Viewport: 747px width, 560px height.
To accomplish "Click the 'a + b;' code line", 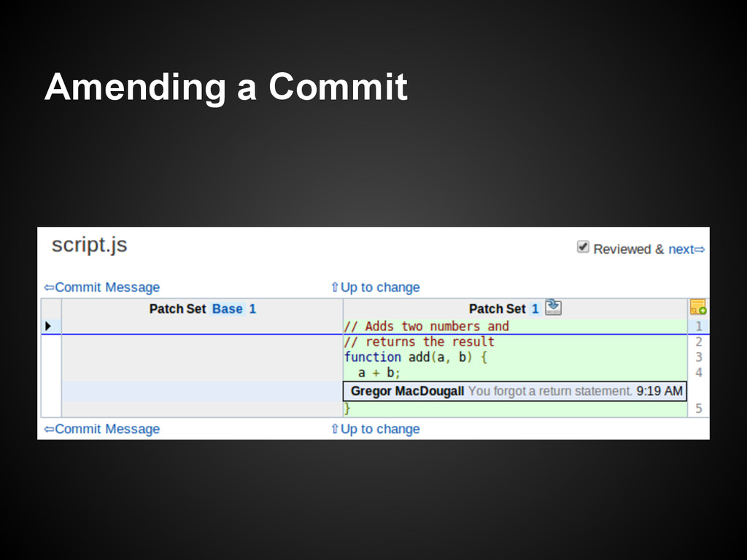I will (x=379, y=373).
